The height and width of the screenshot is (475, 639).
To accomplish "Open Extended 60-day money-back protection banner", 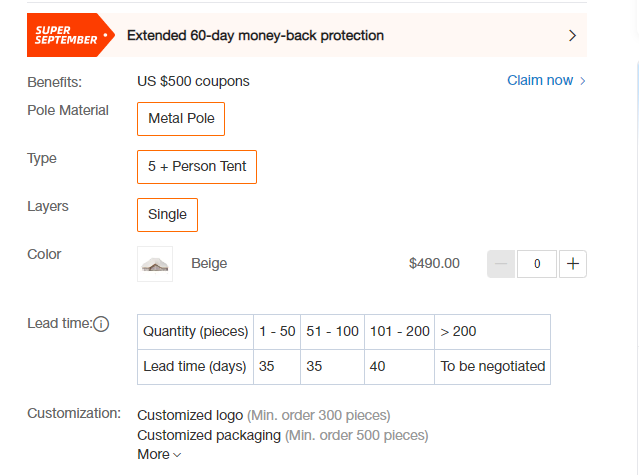I will (307, 35).
